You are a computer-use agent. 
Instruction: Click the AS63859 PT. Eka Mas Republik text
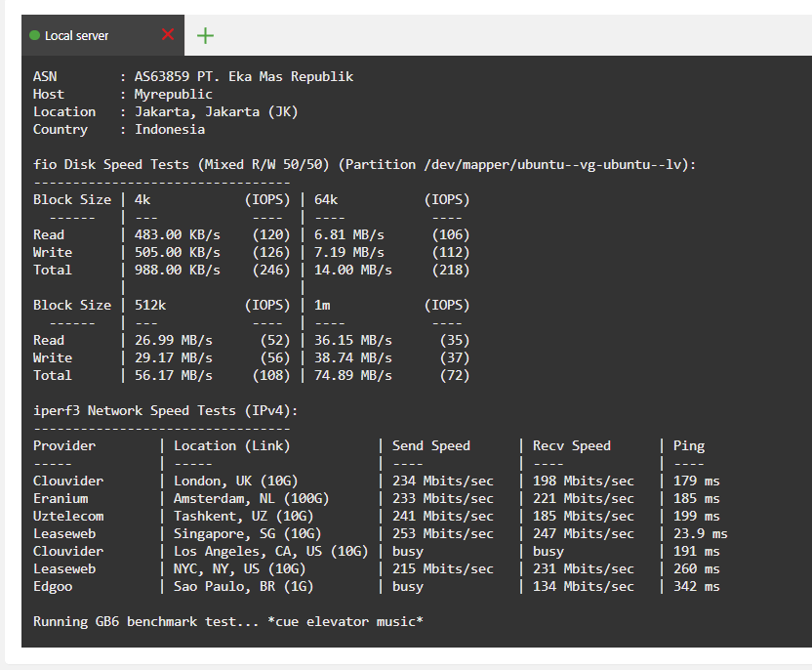[x=244, y=77]
